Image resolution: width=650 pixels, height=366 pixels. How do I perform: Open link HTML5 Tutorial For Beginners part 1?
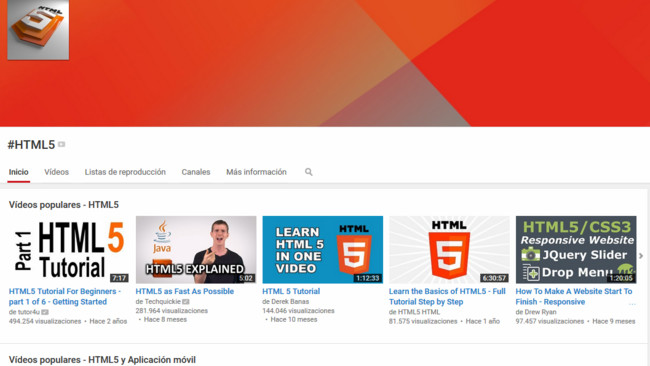click(x=65, y=296)
